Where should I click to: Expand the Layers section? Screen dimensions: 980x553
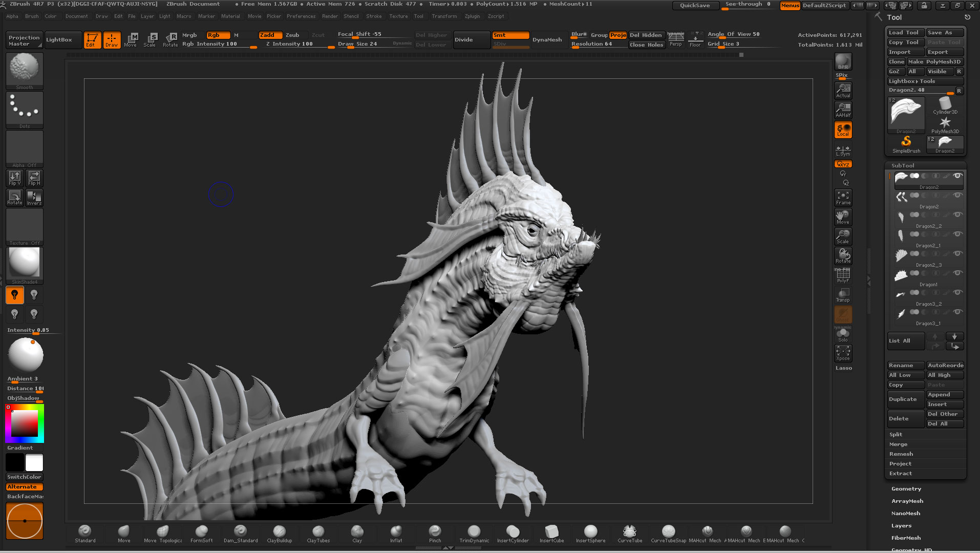click(x=901, y=526)
